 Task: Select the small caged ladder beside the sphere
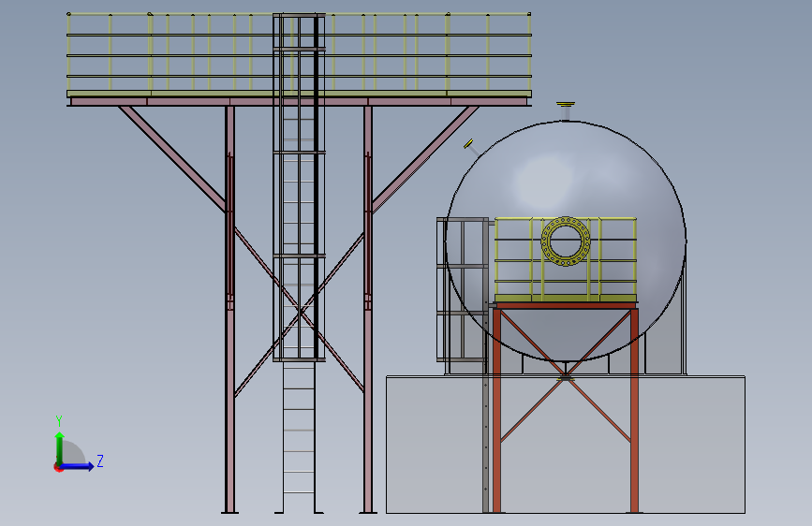463,290
